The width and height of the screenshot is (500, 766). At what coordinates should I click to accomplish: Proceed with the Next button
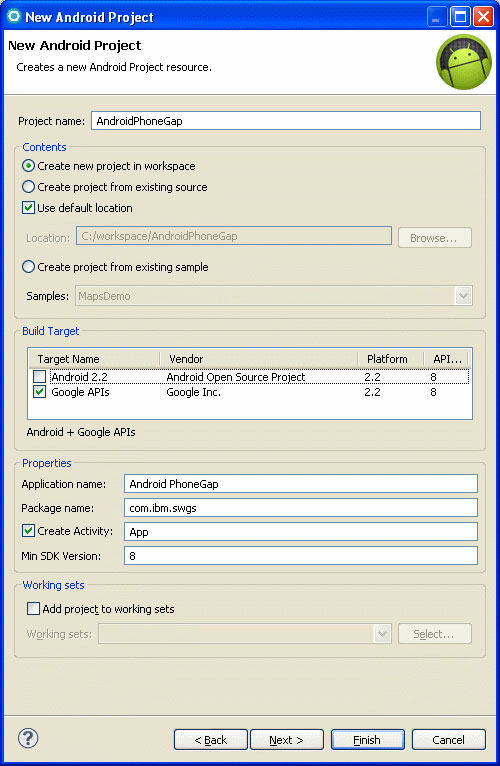(x=287, y=740)
